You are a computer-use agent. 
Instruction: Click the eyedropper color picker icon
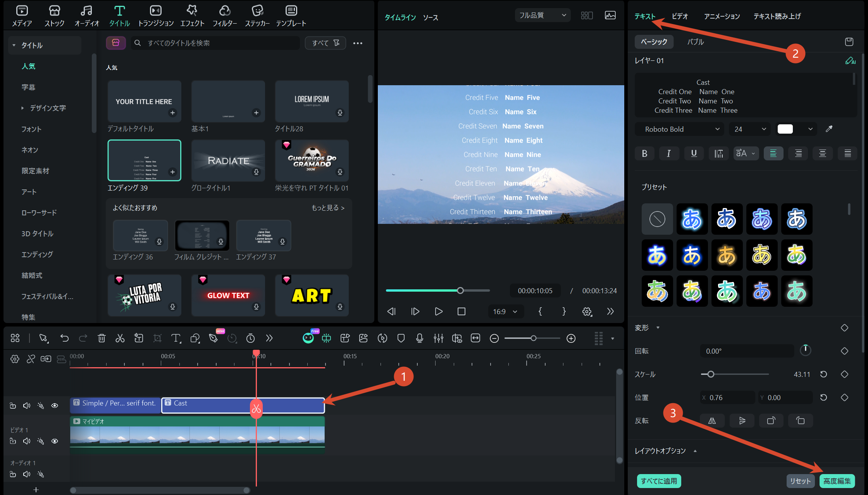point(829,129)
